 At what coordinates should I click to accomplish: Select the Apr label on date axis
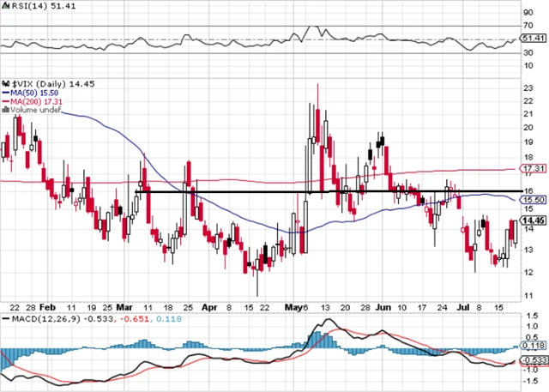point(210,305)
